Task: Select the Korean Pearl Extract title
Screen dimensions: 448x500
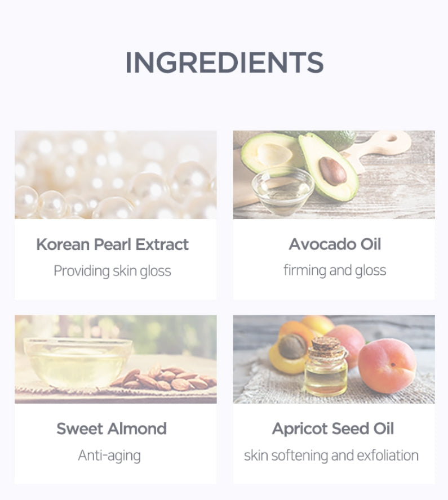Action: click(x=112, y=244)
